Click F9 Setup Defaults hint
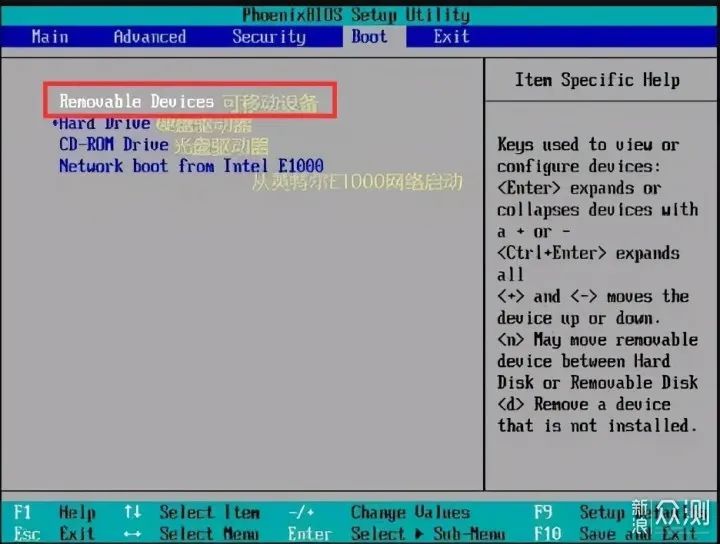The image size is (720, 544). 621,512
